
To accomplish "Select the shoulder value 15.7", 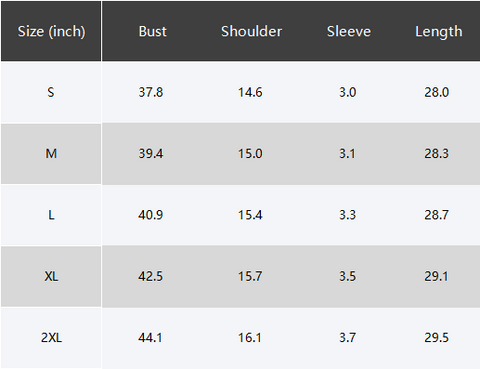I will click(250, 276).
